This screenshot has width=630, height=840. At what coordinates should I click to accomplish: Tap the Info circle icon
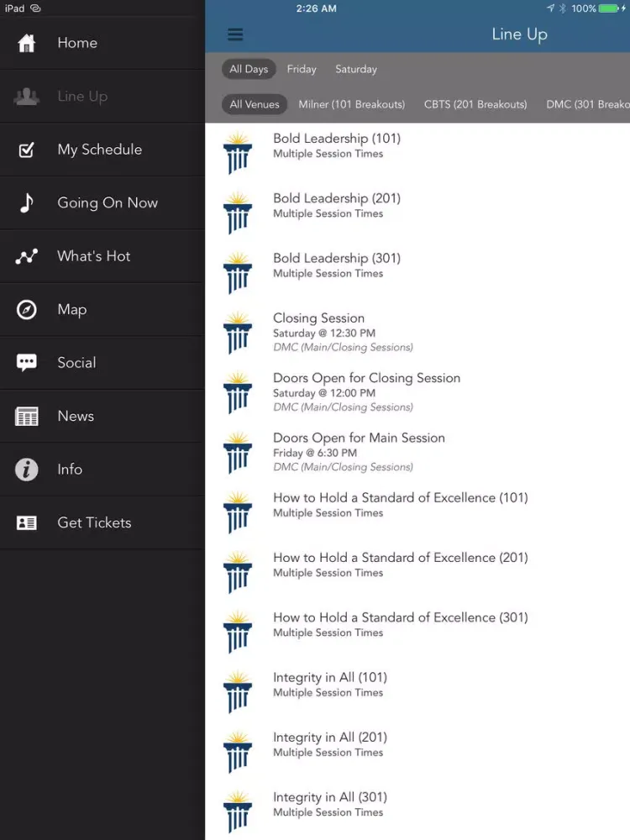pos(26,470)
